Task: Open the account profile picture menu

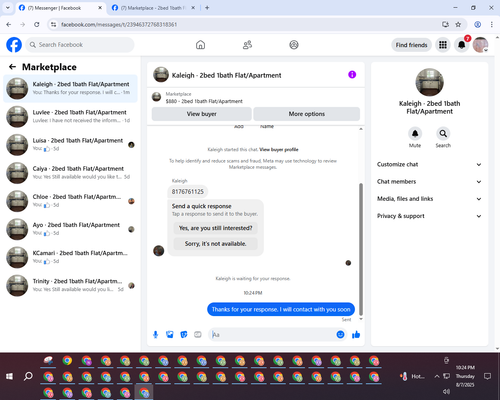Action: [480, 45]
